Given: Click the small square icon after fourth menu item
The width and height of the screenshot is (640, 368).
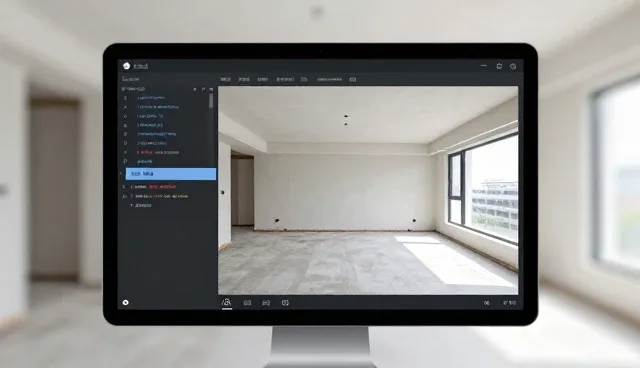Looking at the screenshot, I should pos(304,80).
